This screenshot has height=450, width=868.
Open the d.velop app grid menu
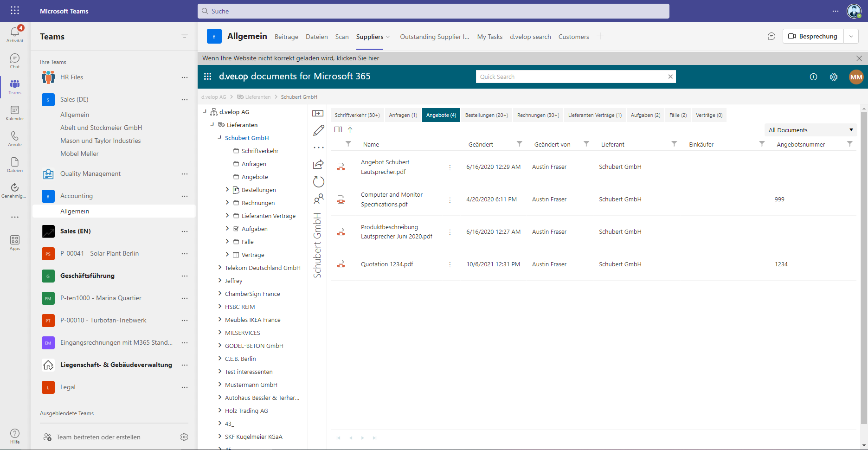tap(208, 77)
